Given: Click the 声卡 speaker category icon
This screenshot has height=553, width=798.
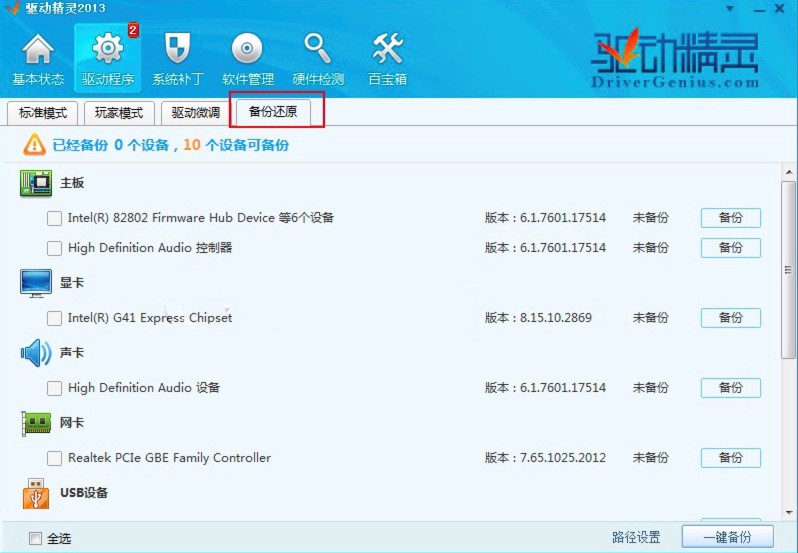Looking at the screenshot, I should click(36, 353).
